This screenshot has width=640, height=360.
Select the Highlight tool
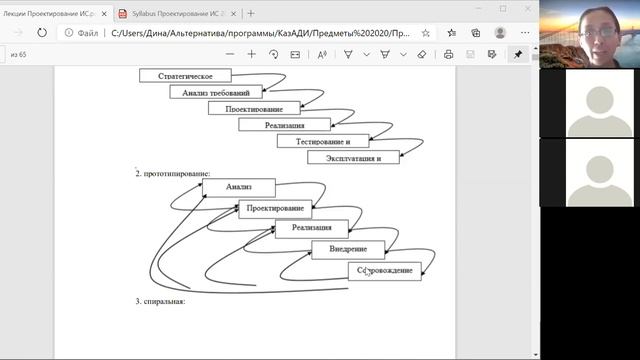(x=385, y=54)
